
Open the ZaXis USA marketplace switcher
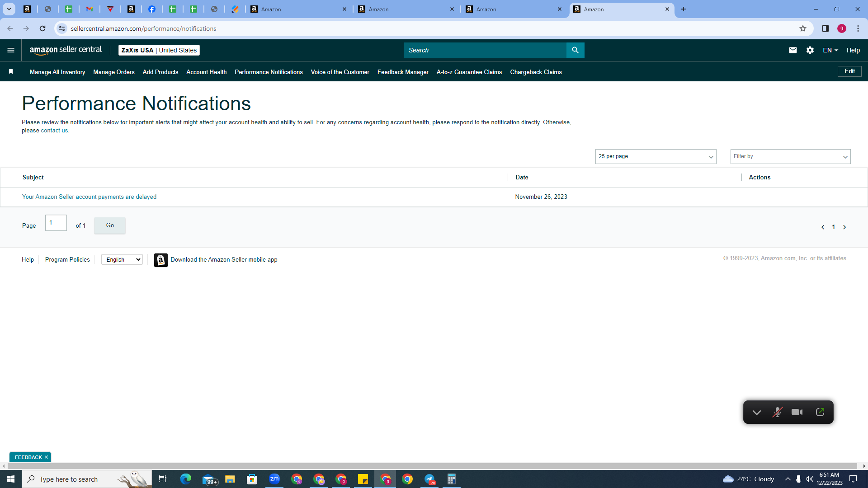tap(159, 50)
